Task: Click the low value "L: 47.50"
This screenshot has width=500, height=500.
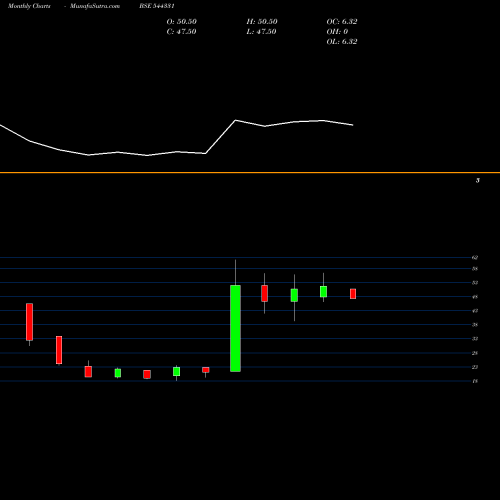Action: 262,31
